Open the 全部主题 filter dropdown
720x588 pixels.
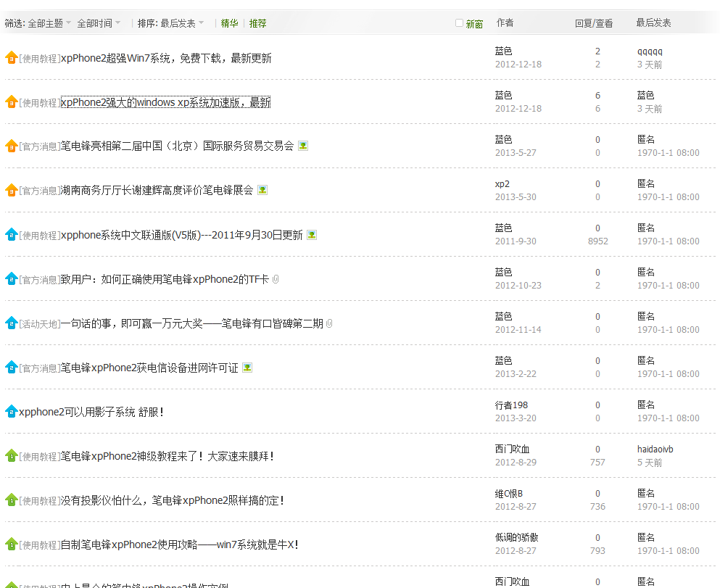point(49,23)
